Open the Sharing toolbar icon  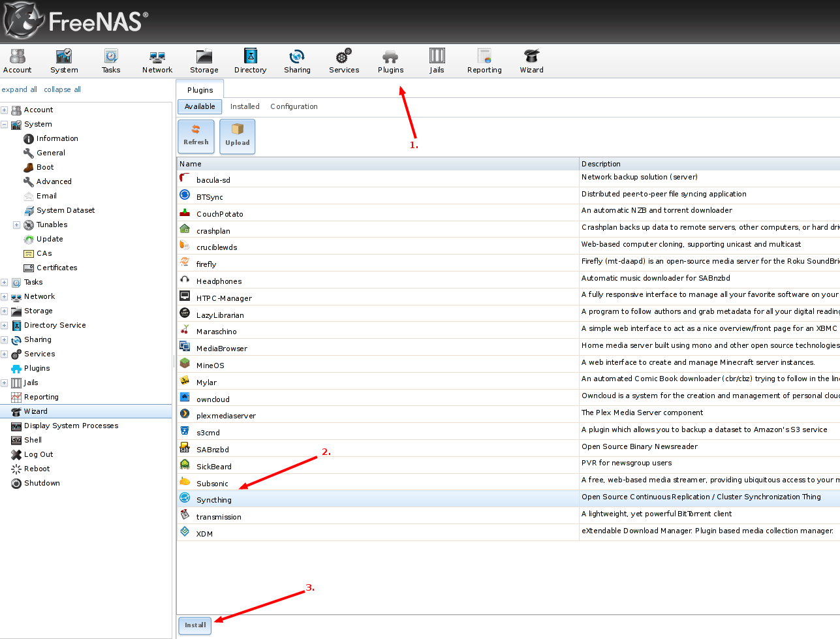297,61
